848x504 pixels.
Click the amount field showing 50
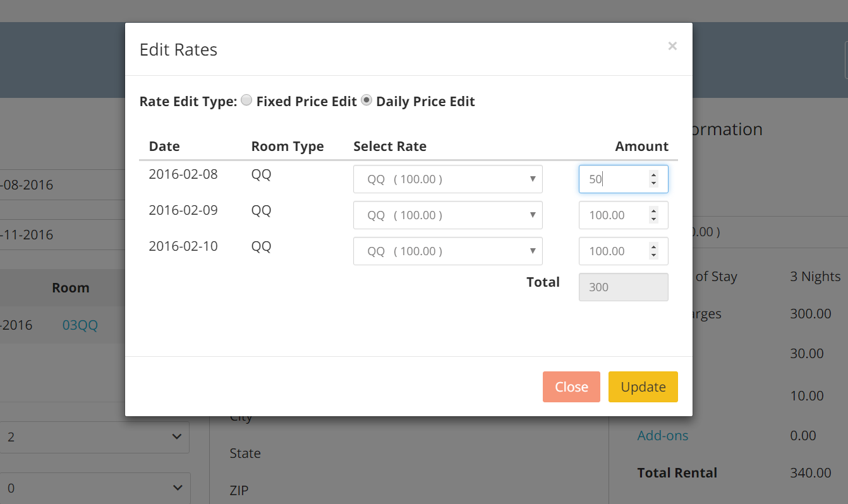click(624, 179)
